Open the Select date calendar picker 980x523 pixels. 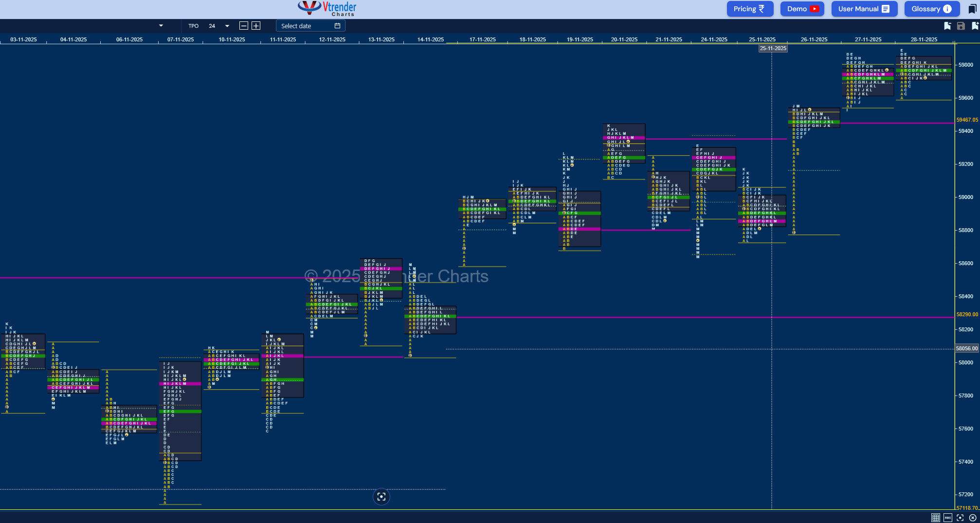click(310, 26)
